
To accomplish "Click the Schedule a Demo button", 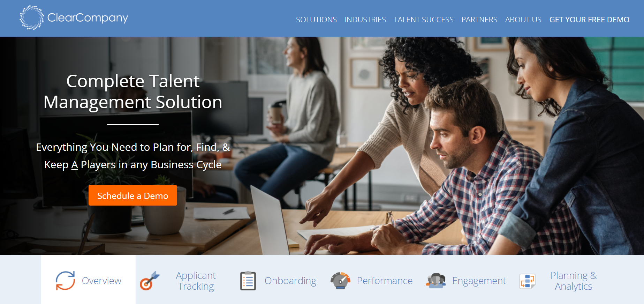I will (x=133, y=195).
